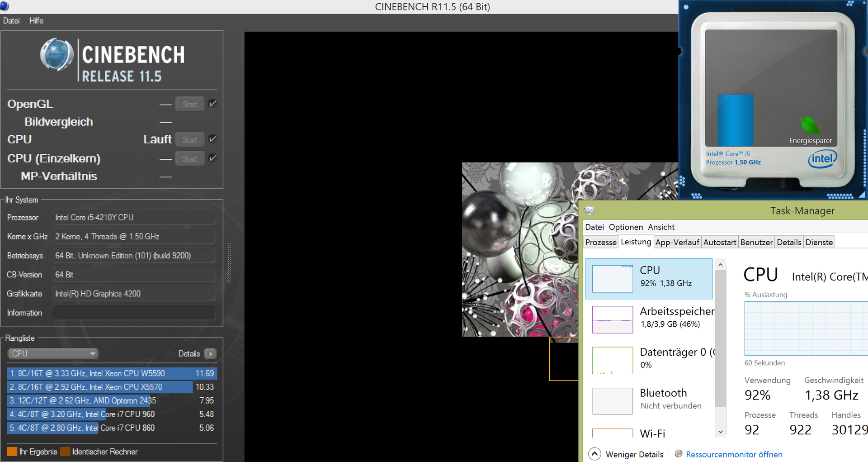Toggle the CPU (Einzelkern) checkbox

pos(212,158)
